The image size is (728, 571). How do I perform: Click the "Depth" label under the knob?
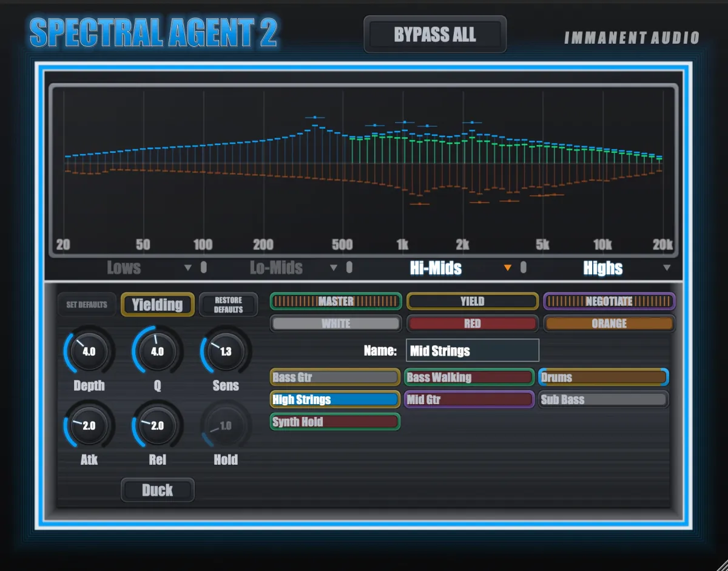coord(89,386)
